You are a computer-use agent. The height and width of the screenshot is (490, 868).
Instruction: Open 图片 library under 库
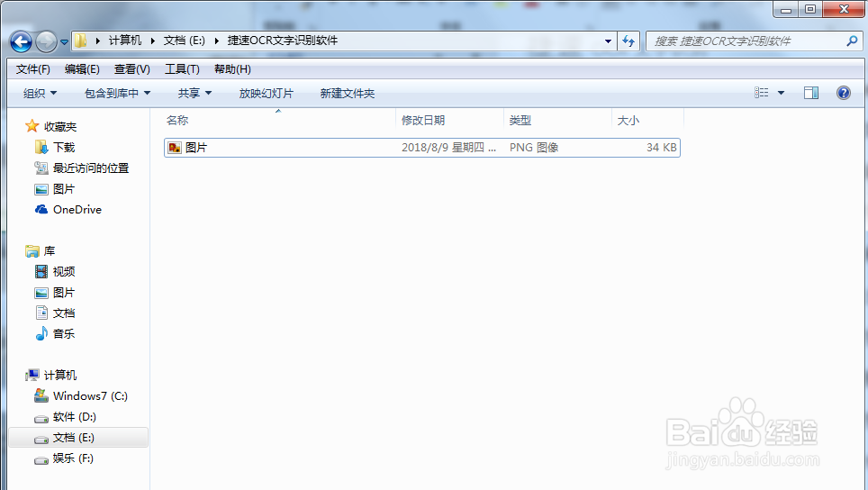pyautogui.click(x=64, y=293)
